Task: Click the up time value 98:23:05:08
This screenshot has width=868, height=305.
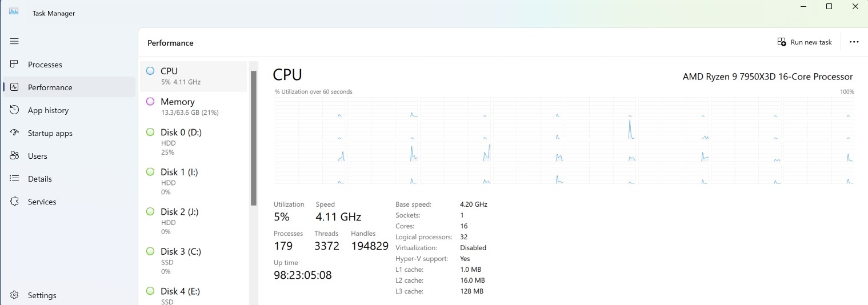Action: coord(303,275)
